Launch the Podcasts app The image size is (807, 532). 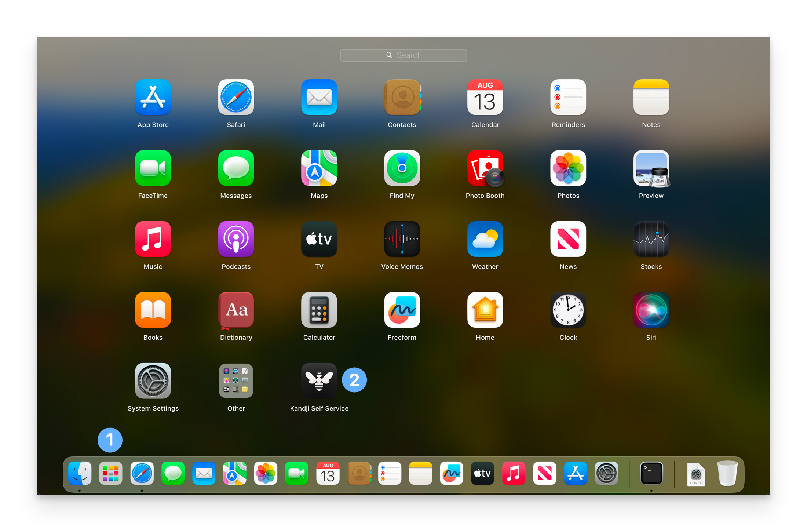[x=236, y=239]
